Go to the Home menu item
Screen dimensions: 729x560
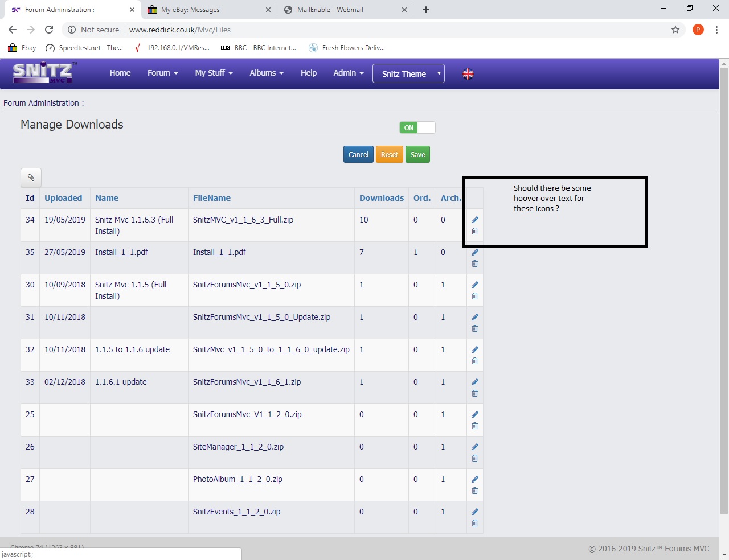(120, 73)
